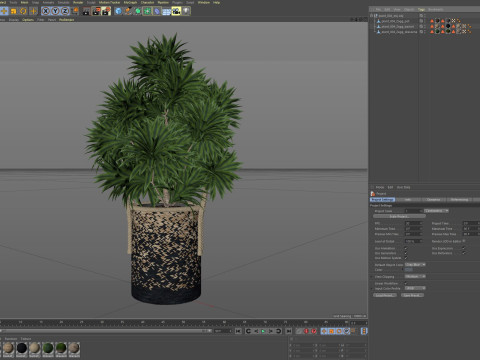Select the spline Pen tool icon
This screenshot has width=480, height=360.
(128, 11)
